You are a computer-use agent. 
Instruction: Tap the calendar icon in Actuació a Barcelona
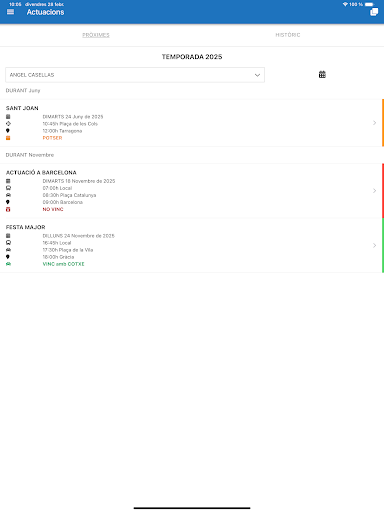tap(8, 181)
